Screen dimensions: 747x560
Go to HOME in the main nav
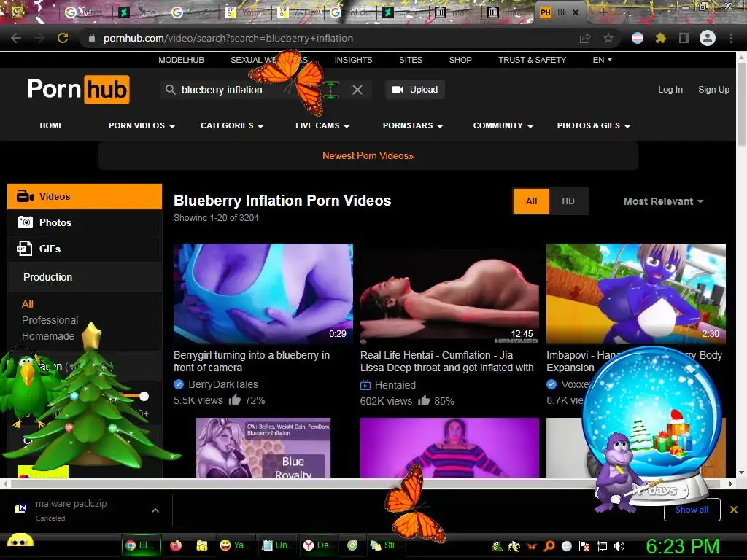[x=52, y=125]
